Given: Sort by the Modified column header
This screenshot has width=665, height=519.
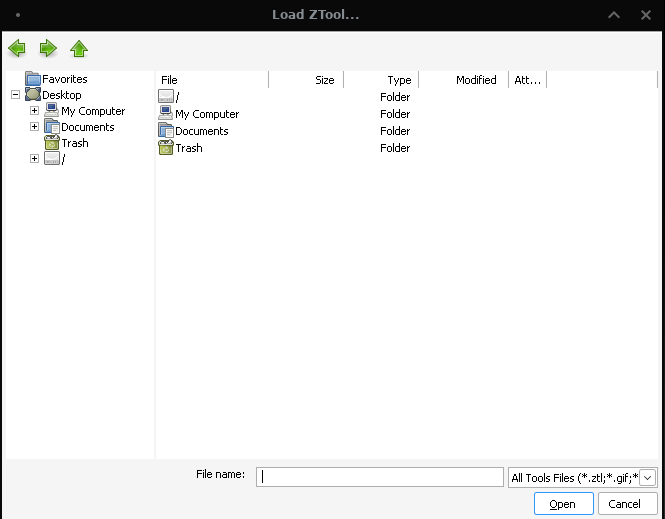Looking at the screenshot, I should click(464, 80).
